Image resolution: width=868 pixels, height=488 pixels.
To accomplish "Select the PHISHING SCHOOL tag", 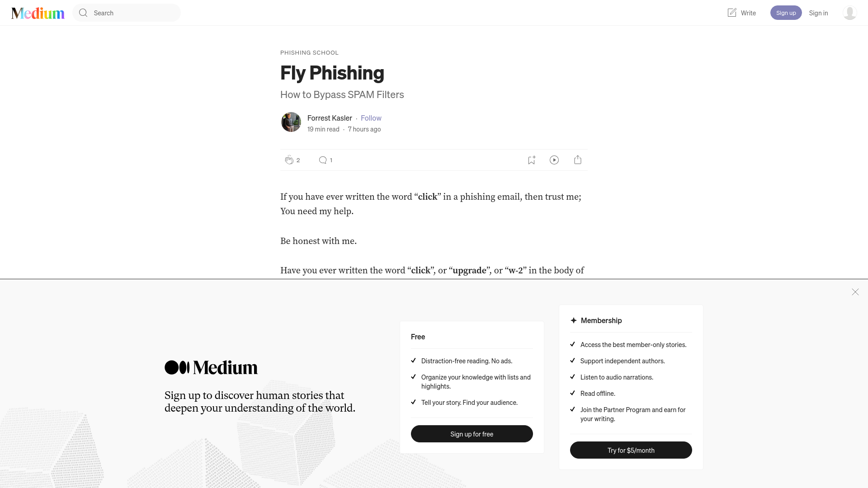I will click(x=309, y=52).
